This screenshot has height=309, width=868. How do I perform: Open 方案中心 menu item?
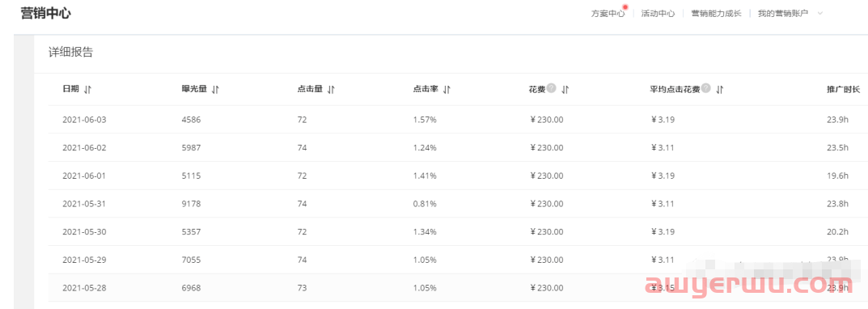[x=608, y=14]
